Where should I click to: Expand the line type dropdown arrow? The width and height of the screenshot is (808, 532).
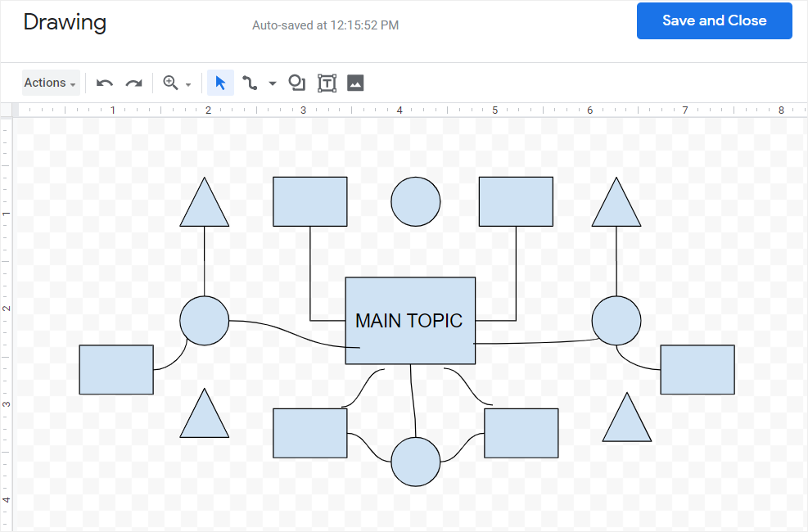coord(273,83)
